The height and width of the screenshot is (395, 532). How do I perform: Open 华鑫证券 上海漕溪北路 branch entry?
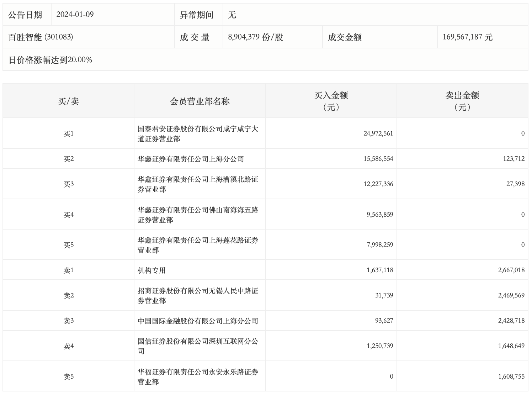click(x=198, y=184)
